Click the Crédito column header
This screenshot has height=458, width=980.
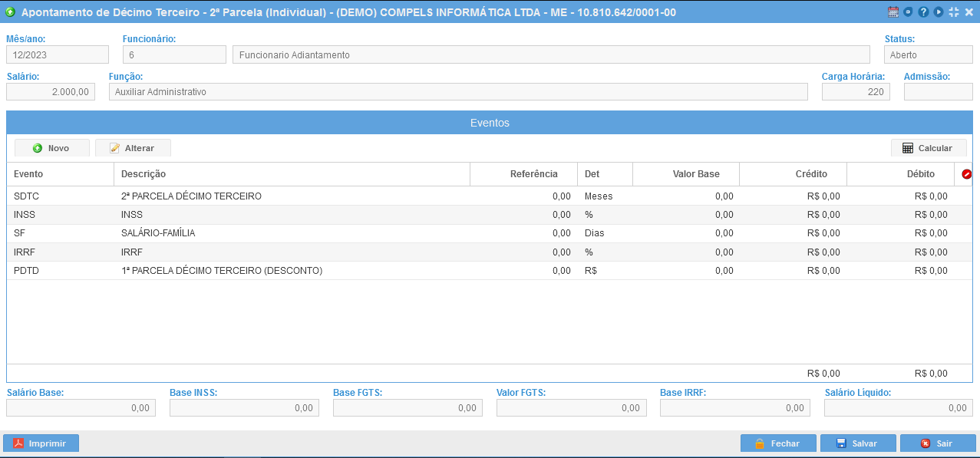tap(793, 174)
